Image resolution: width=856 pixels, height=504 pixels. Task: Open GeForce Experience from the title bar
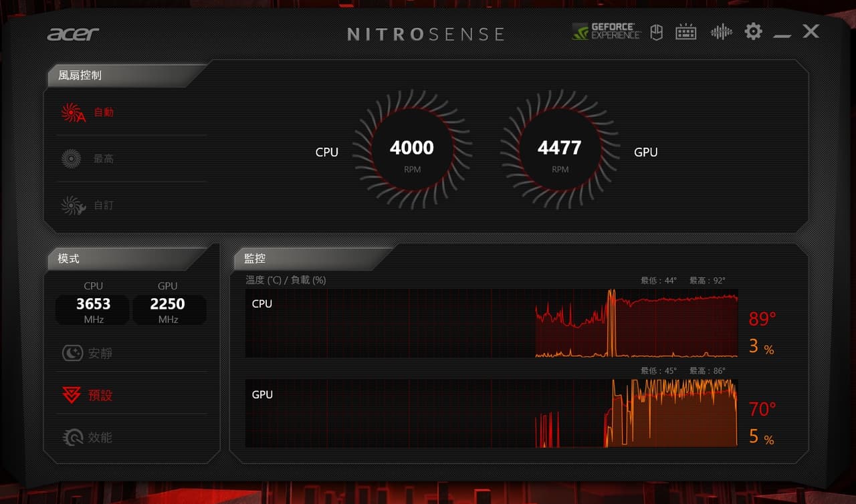point(604,31)
